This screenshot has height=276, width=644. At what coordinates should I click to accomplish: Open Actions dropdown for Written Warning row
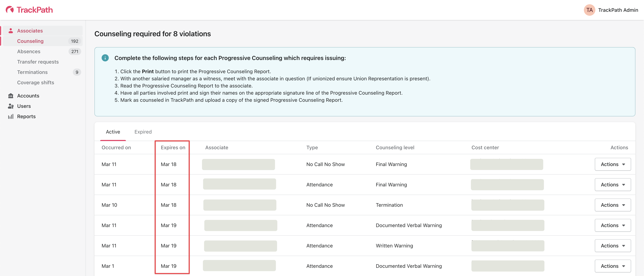coord(613,245)
